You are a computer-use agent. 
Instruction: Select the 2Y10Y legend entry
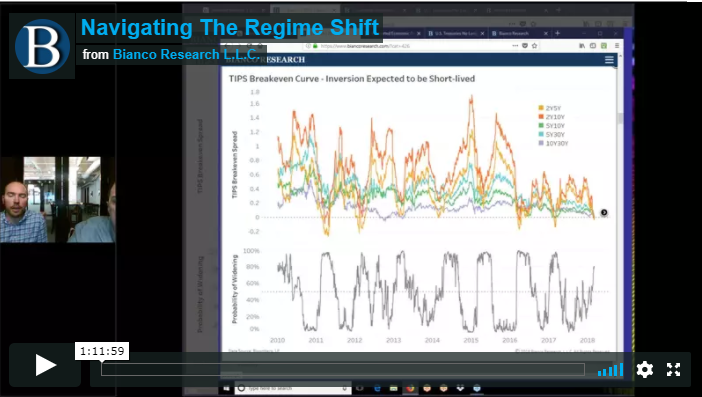point(551,117)
